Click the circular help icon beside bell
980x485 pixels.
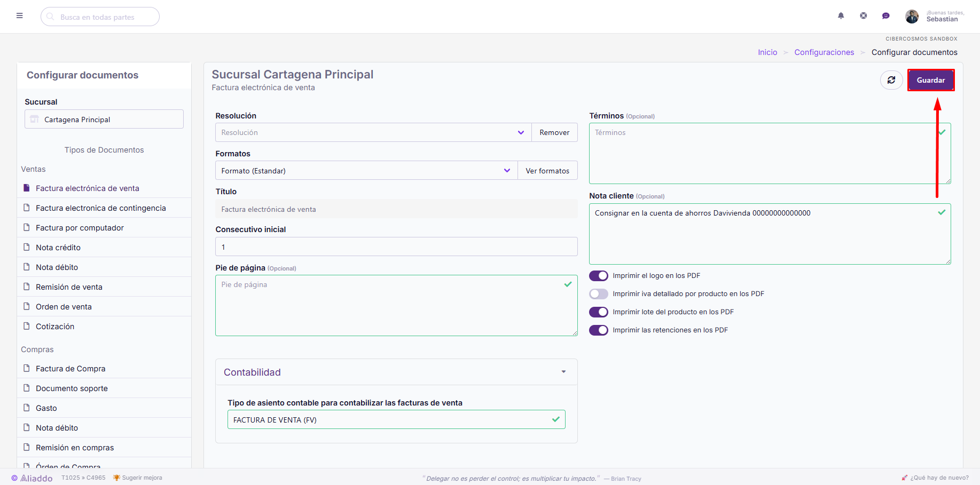(x=864, y=16)
